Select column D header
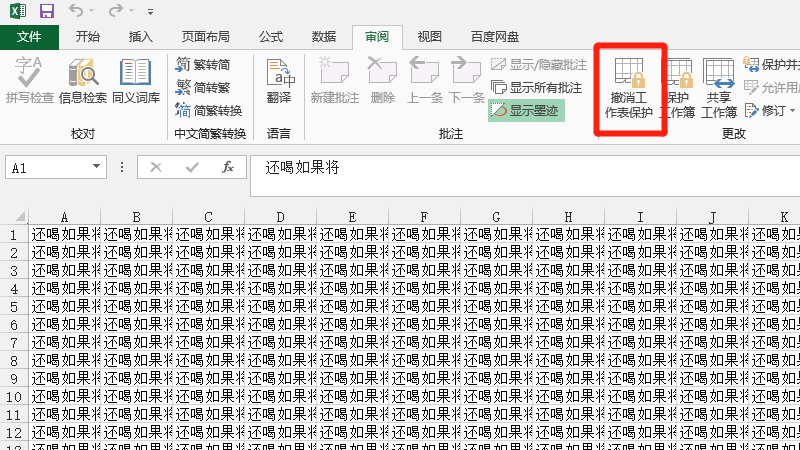 281,217
